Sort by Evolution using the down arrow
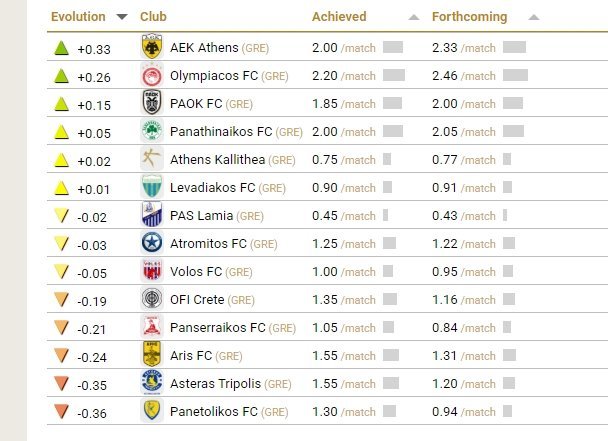This screenshot has height=441, width=608. (122, 17)
